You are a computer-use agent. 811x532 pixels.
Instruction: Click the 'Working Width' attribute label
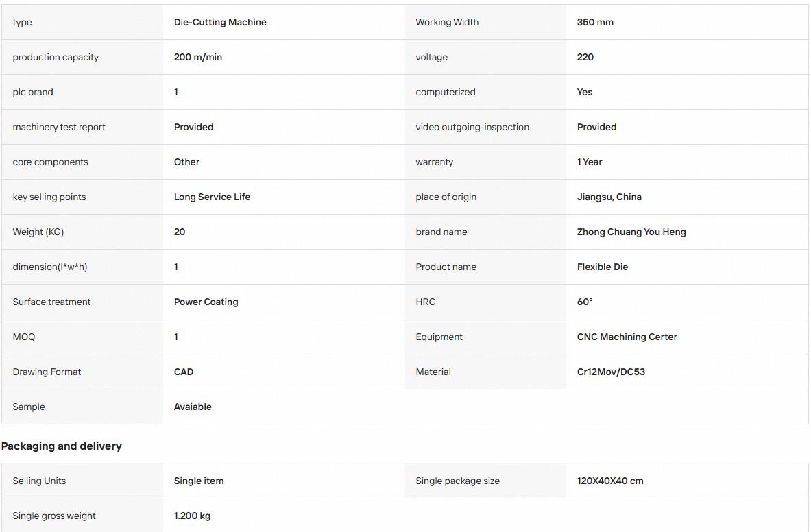pos(447,22)
